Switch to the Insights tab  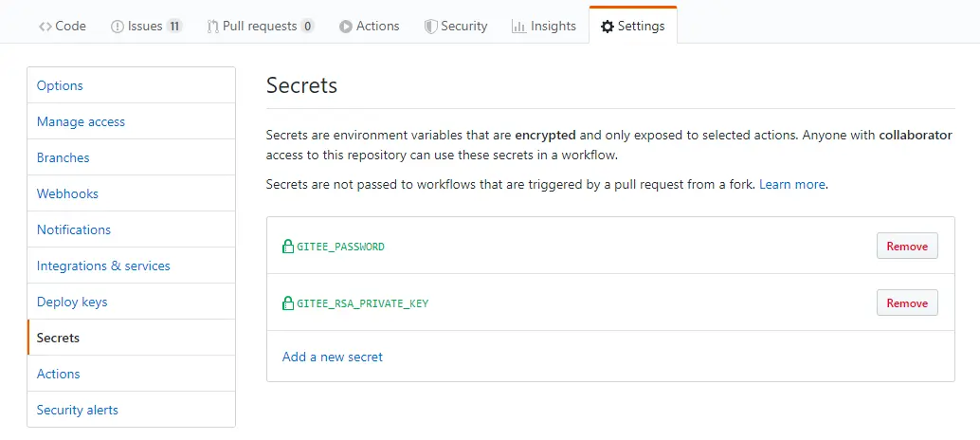554,27
